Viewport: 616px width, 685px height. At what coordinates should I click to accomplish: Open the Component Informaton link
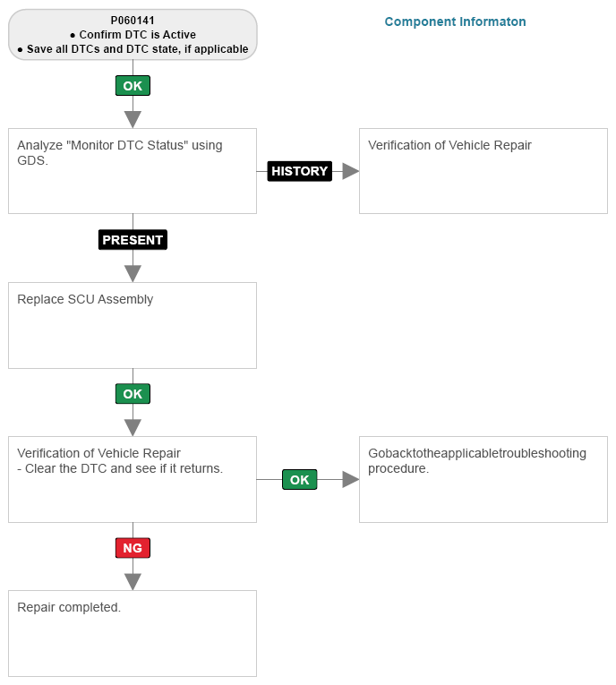[455, 21]
